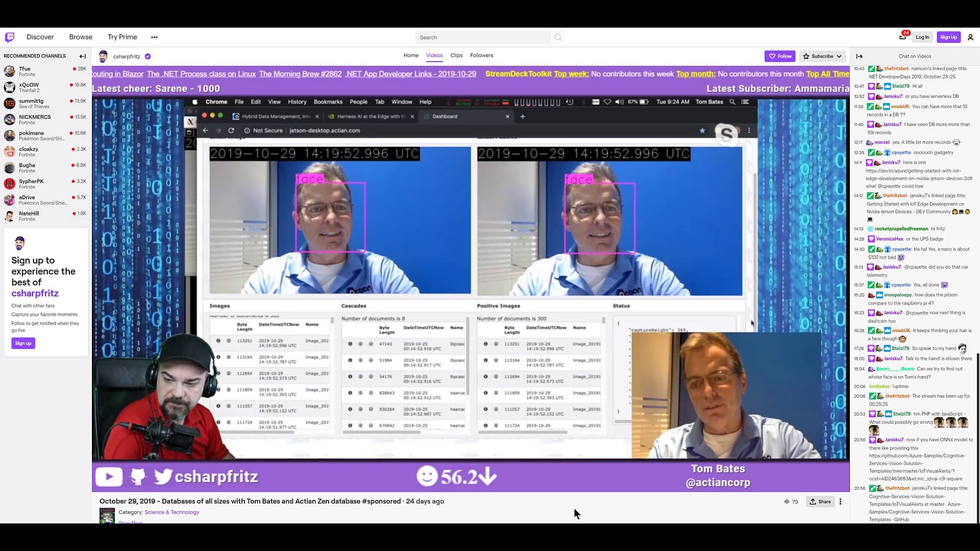
Task: Open the dev.to Azure link in chat
Action: [x=919, y=174]
